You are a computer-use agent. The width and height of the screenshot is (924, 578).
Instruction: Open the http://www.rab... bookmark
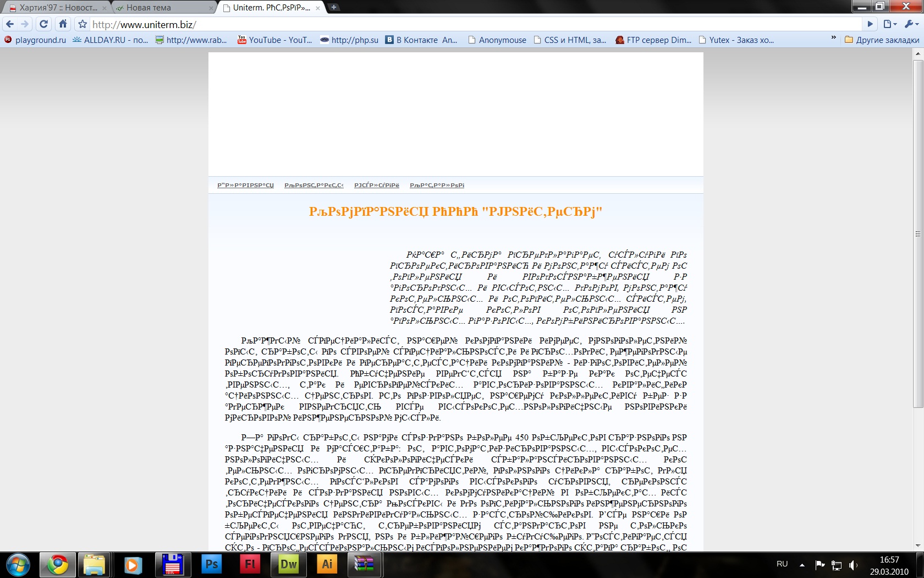(x=191, y=40)
